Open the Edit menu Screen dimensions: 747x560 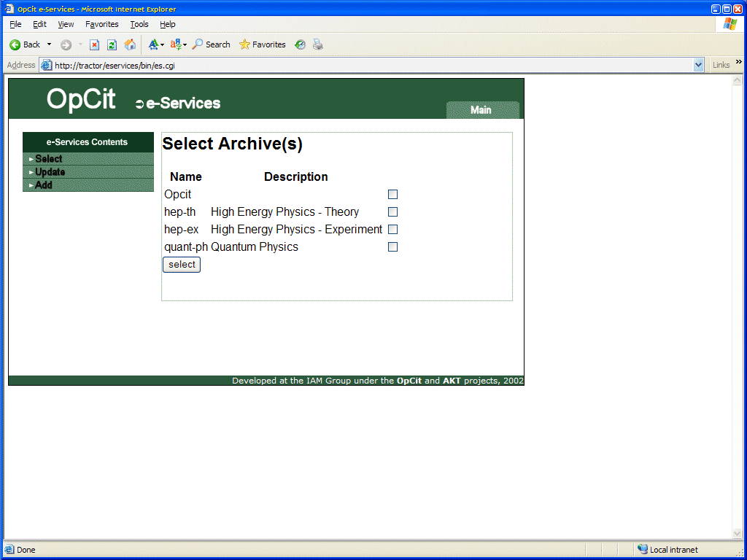(39, 24)
